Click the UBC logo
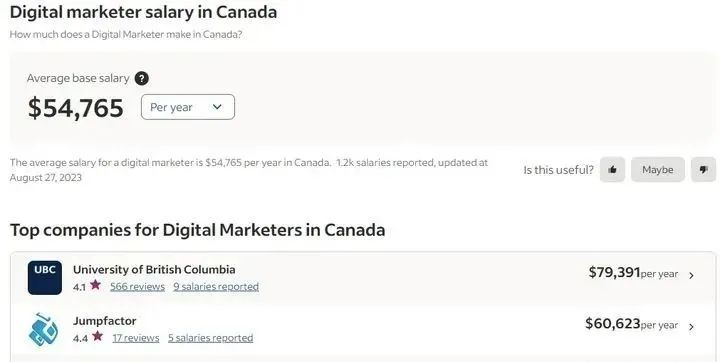This screenshot has width=720, height=362. coord(45,277)
